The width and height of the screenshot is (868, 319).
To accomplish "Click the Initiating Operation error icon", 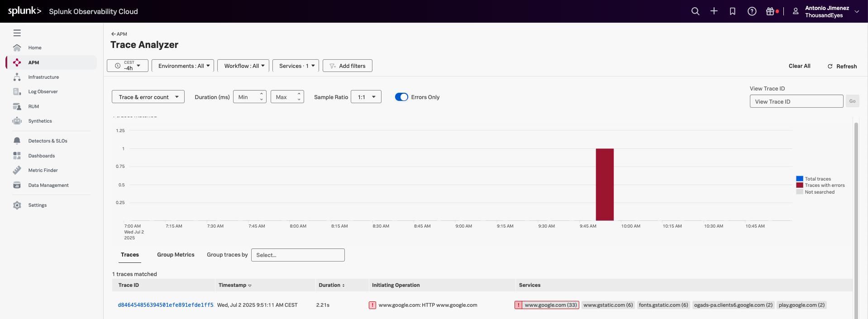I will point(372,305).
